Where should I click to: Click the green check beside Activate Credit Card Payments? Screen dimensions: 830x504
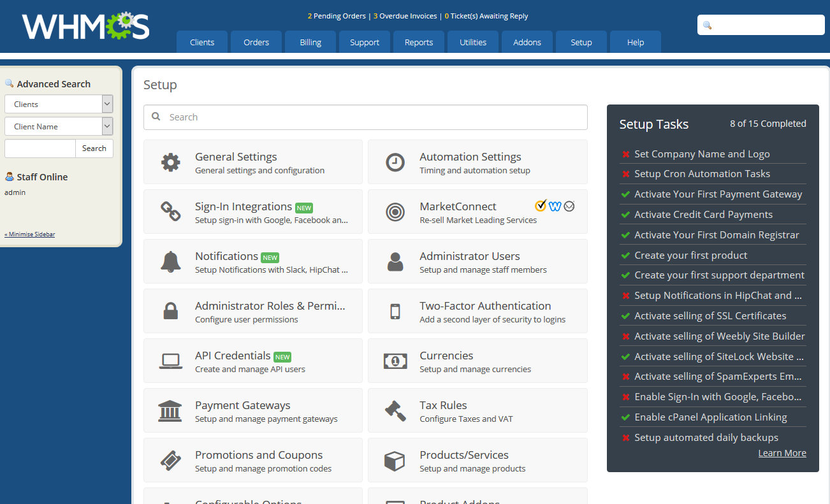coord(626,215)
